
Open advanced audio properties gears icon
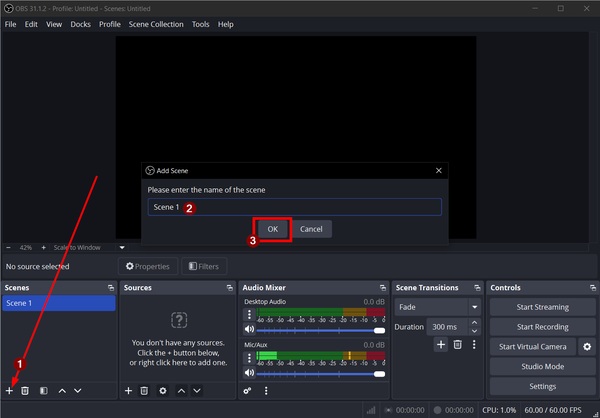click(x=247, y=390)
